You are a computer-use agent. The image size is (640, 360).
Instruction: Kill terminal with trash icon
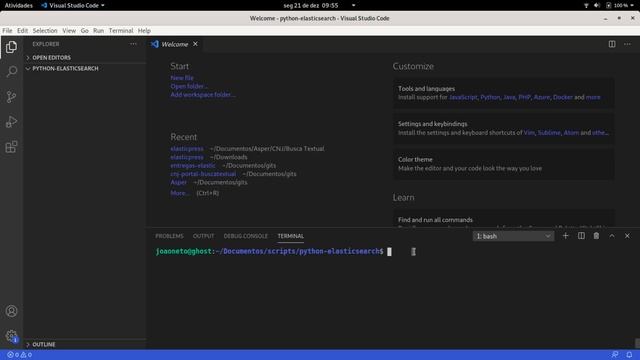click(596, 236)
